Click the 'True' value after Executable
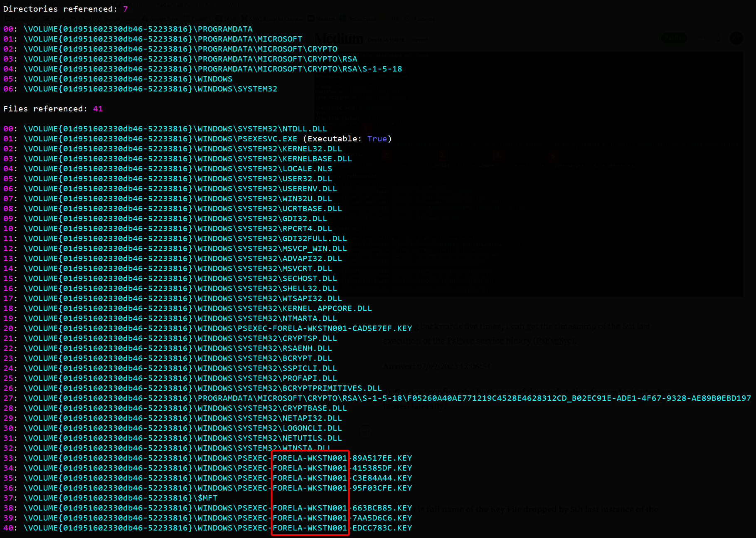 click(x=377, y=139)
